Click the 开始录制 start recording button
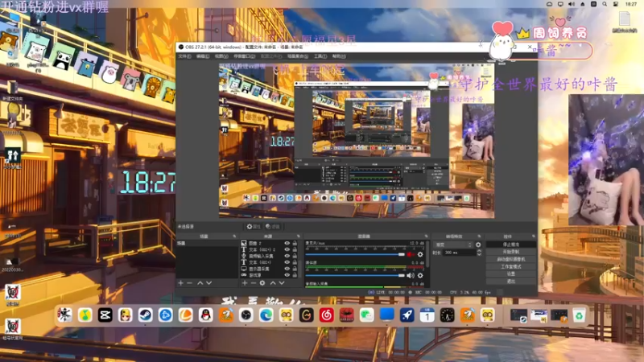Viewport: 644px width, 362px height. [x=511, y=252]
